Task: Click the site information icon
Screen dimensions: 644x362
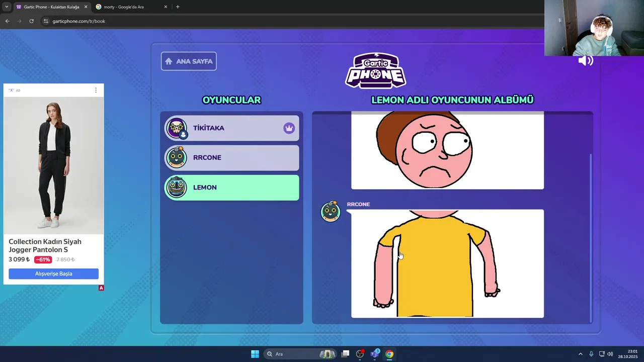Action: point(46,21)
